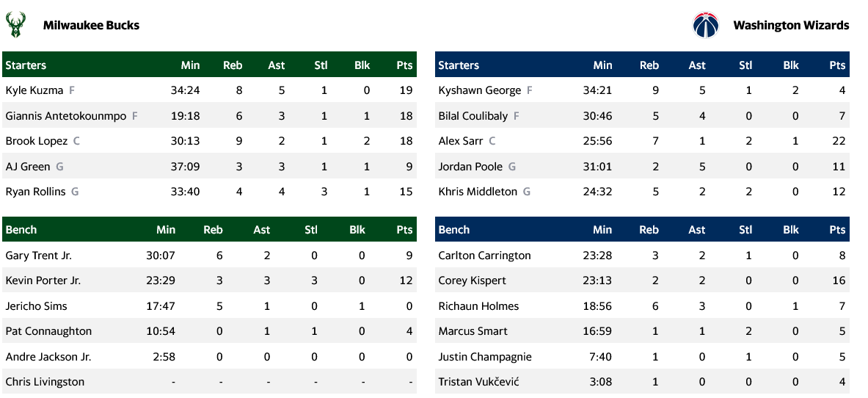The height and width of the screenshot is (398, 868).
Task: Click the Washington Wizards logo icon
Action: click(x=706, y=25)
